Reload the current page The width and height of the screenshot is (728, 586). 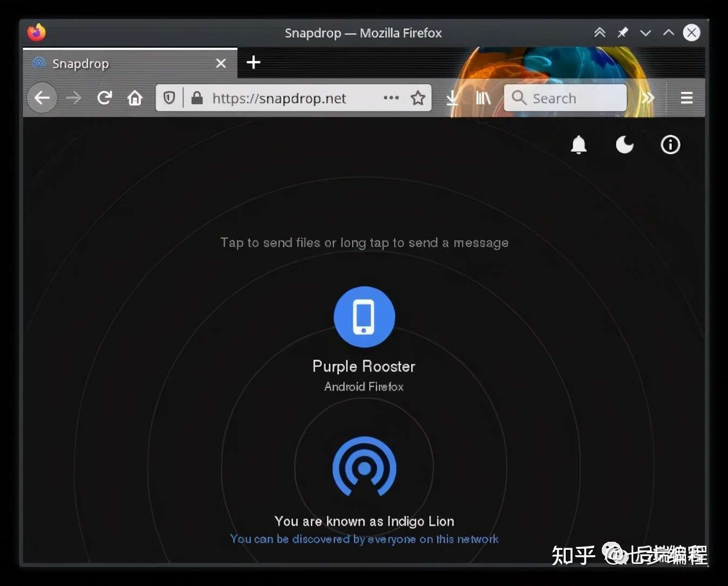(104, 98)
